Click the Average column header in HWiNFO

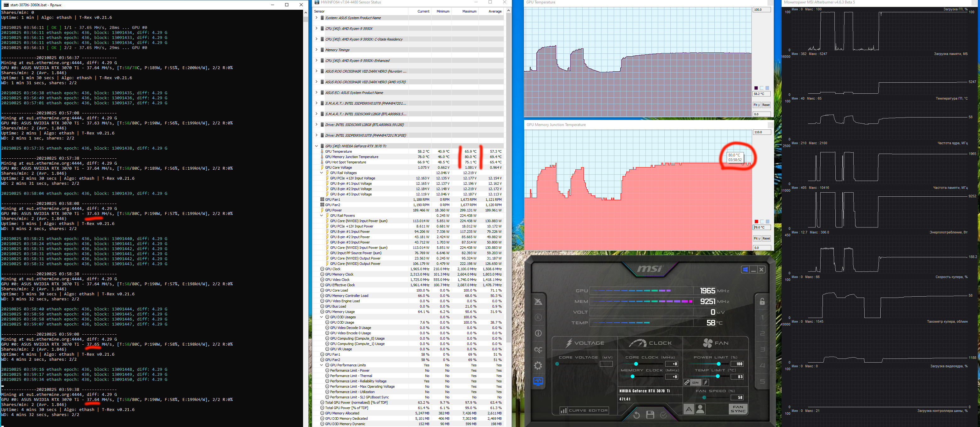pyautogui.click(x=495, y=11)
